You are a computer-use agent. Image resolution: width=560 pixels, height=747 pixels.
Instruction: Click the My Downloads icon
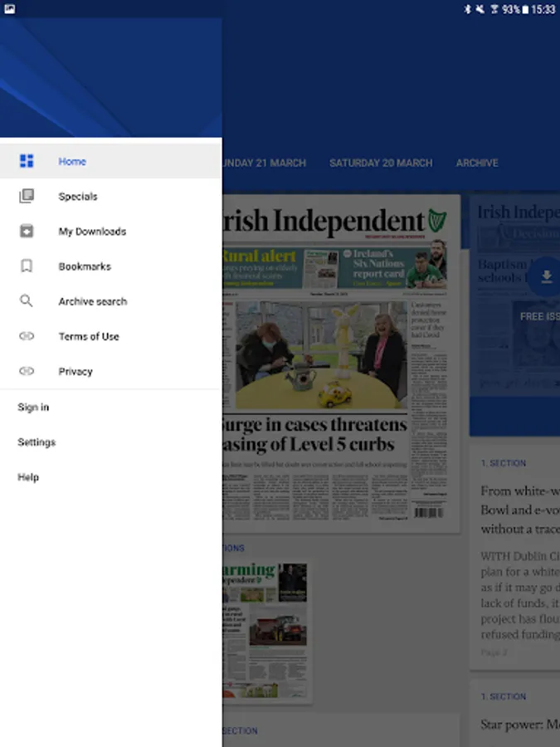point(27,231)
